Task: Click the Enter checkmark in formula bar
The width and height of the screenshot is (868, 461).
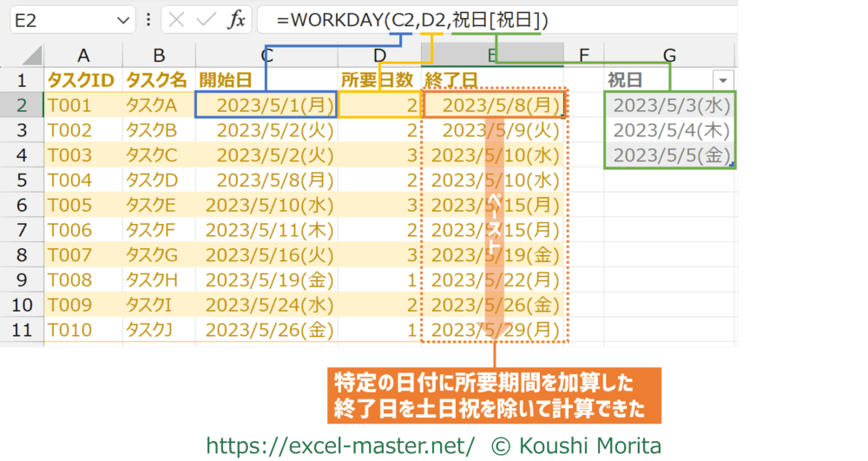Action: (206, 21)
